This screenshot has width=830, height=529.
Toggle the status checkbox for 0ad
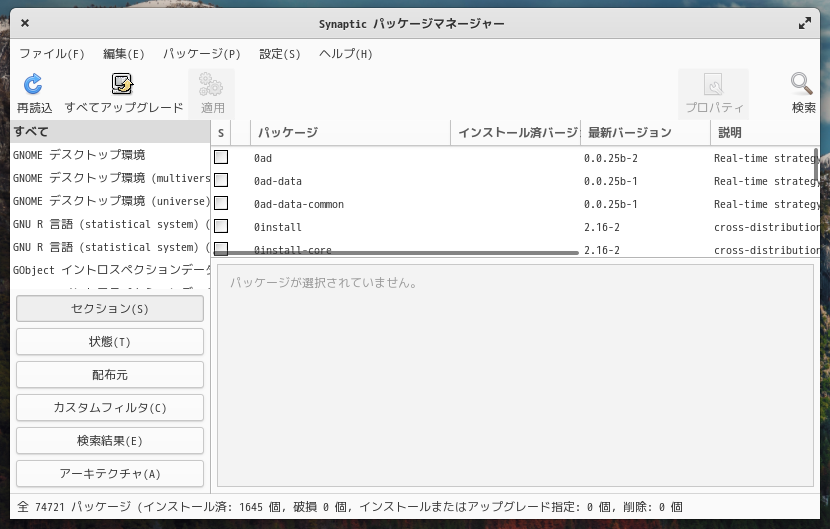(x=221, y=157)
